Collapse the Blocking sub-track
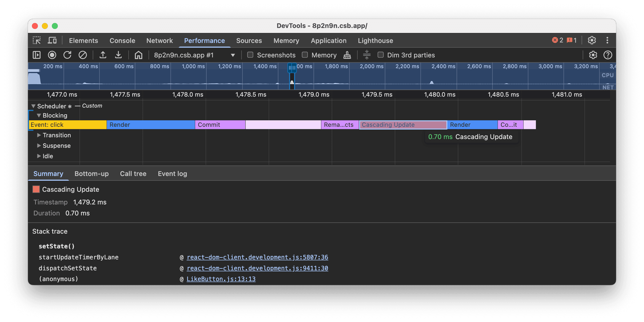Viewport: 644px width, 322px height. click(x=39, y=115)
